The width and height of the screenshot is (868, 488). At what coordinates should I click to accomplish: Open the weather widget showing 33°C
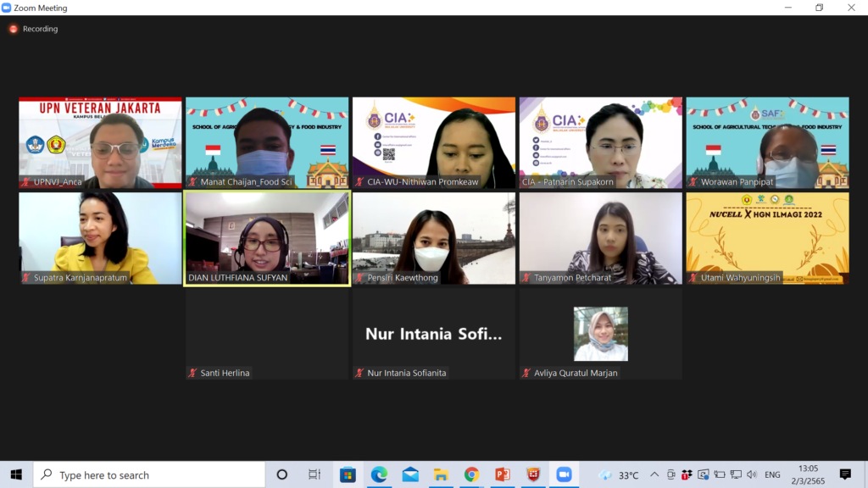[x=619, y=474]
